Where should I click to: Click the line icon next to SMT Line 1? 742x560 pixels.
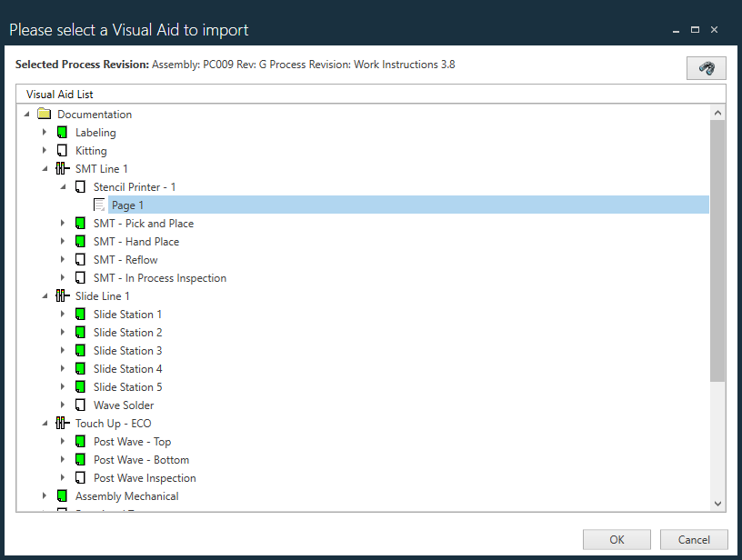(x=62, y=168)
